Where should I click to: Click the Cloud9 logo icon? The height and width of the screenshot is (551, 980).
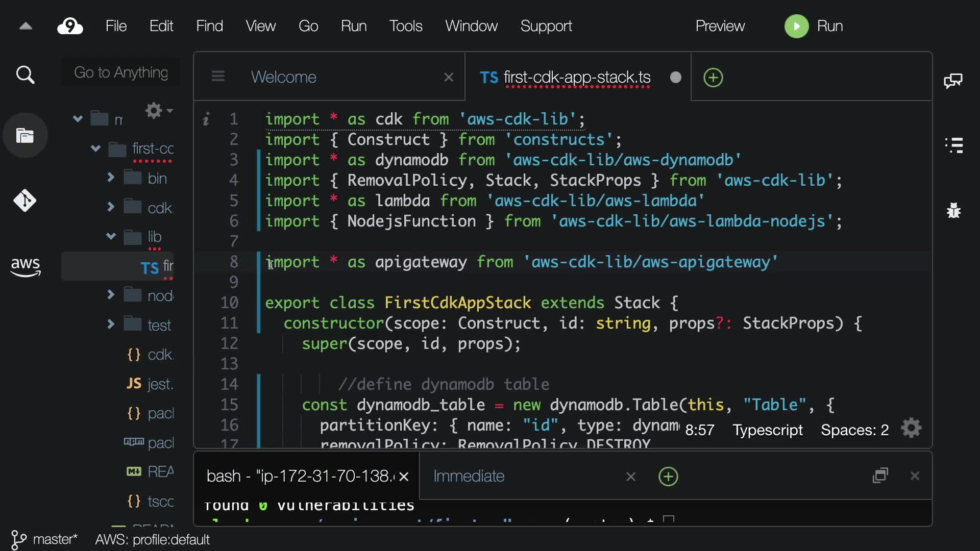70,26
